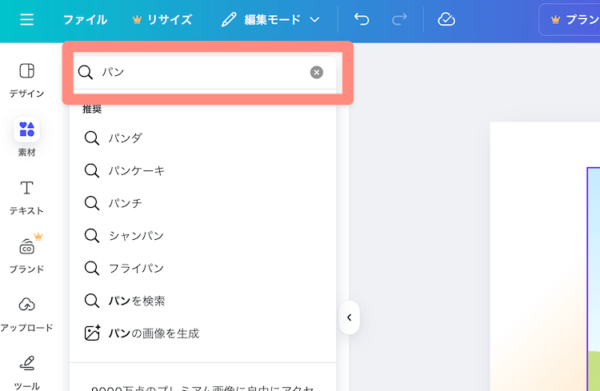The height and width of the screenshot is (391, 600).
Task: Select パンダ search suggestion
Action: 203,138
